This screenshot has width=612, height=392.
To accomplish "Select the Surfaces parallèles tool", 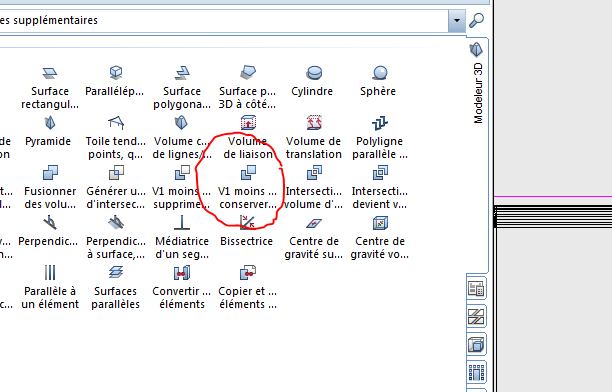I will (116, 287).
